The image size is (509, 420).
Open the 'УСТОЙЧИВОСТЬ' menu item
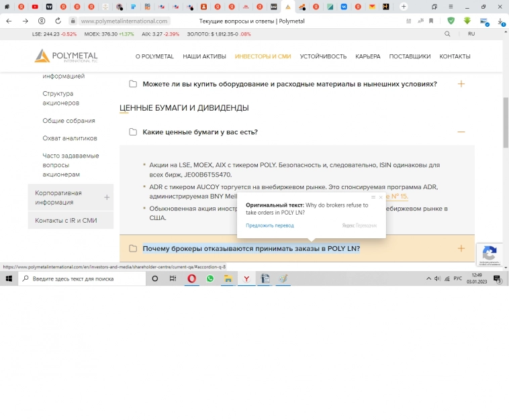(x=323, y=56)
